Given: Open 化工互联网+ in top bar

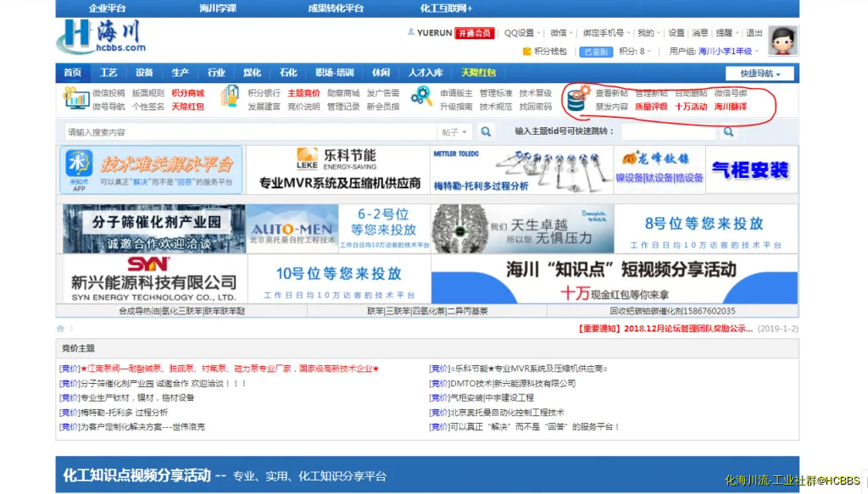Looking at the screenshot, I should pyautogui.click(x=446, y=8).
